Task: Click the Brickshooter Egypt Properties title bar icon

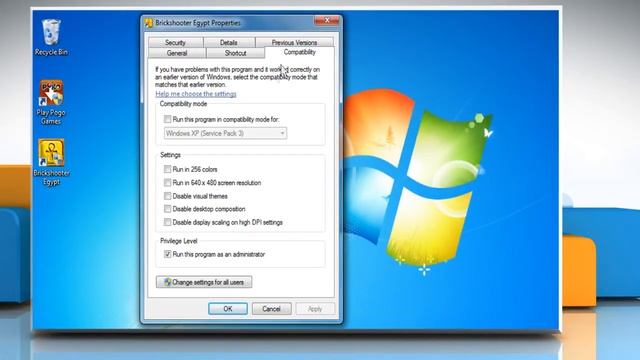Action: (x=149, y=23)
